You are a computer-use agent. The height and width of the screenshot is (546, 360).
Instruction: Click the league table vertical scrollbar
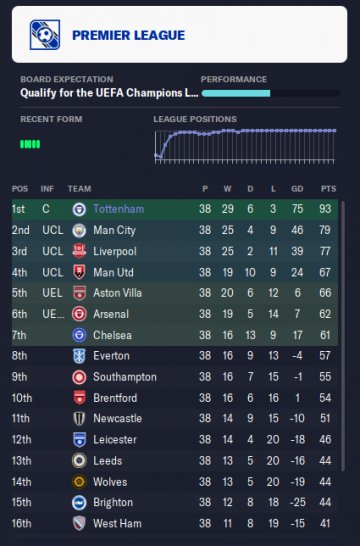coord(343,336)
